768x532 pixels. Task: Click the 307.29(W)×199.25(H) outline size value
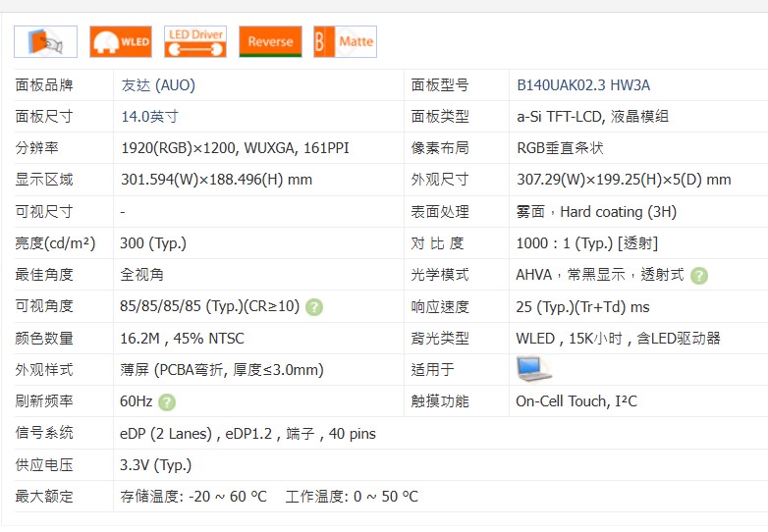coord(624,180)
